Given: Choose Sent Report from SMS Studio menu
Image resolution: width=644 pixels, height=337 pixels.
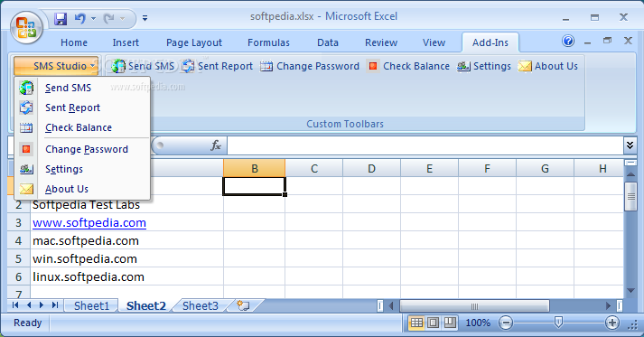Looking at the screenshot, I should click(x=82, y=108).
